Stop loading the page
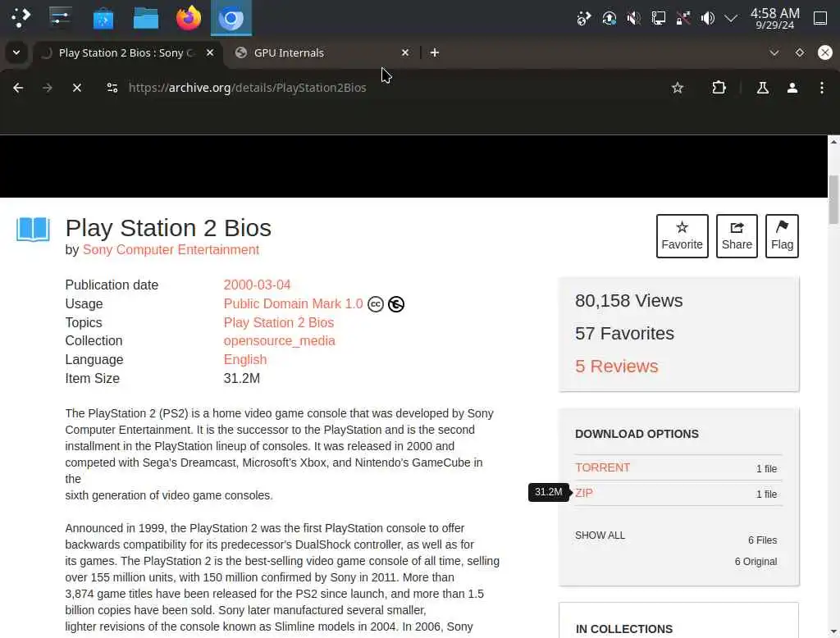Screen dimensions: 840x638 77,88
